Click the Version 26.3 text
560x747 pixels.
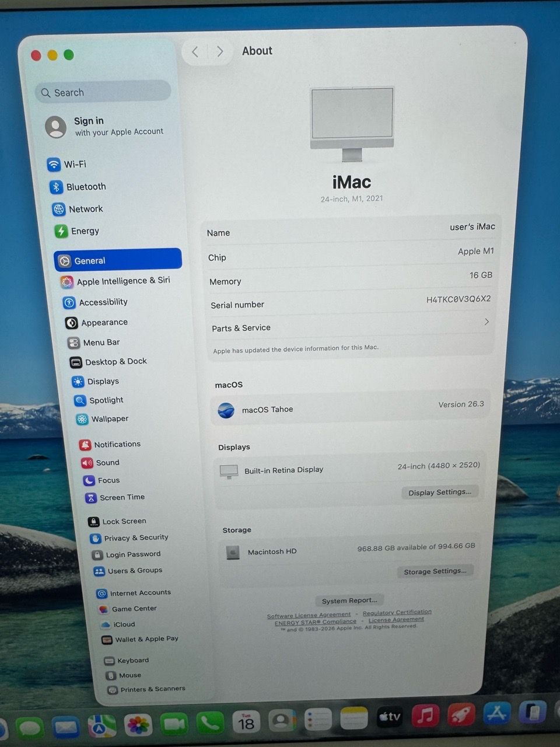461,404
